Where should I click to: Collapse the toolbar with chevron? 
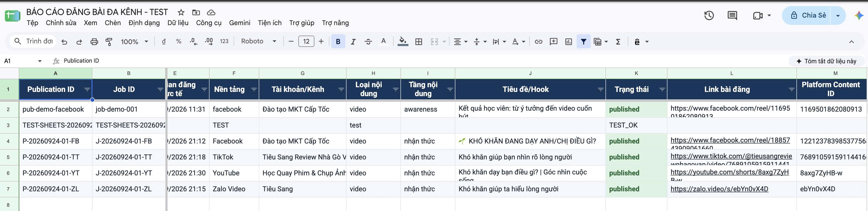[x=851, y=42]
